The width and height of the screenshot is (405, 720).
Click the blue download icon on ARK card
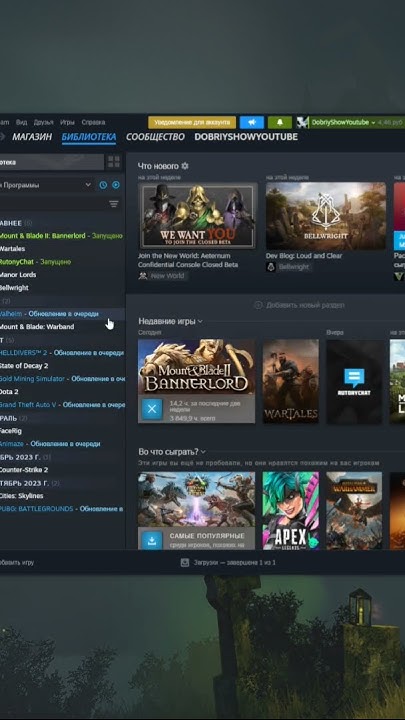[x=152, y=540]
